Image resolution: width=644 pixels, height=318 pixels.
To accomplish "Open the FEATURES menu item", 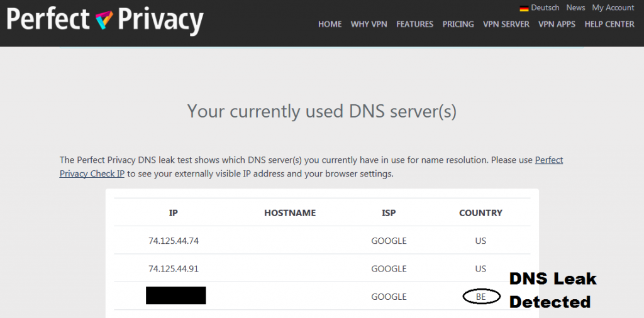I will tap(414, 25).
